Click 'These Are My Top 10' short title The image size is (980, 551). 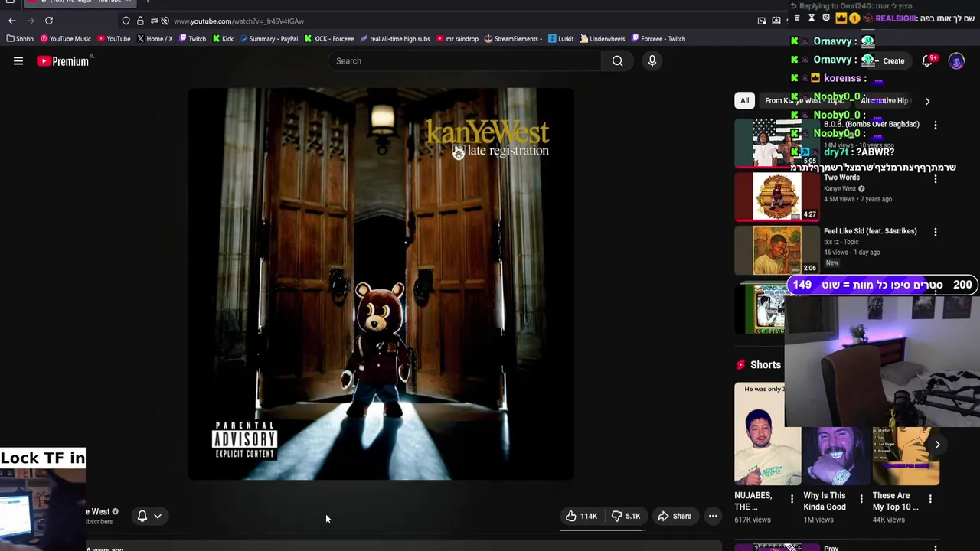[895, 501]
